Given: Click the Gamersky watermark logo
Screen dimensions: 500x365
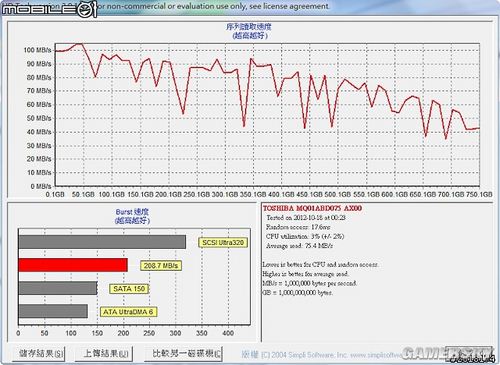Looking at the screenshot, I should pos(448,354).
